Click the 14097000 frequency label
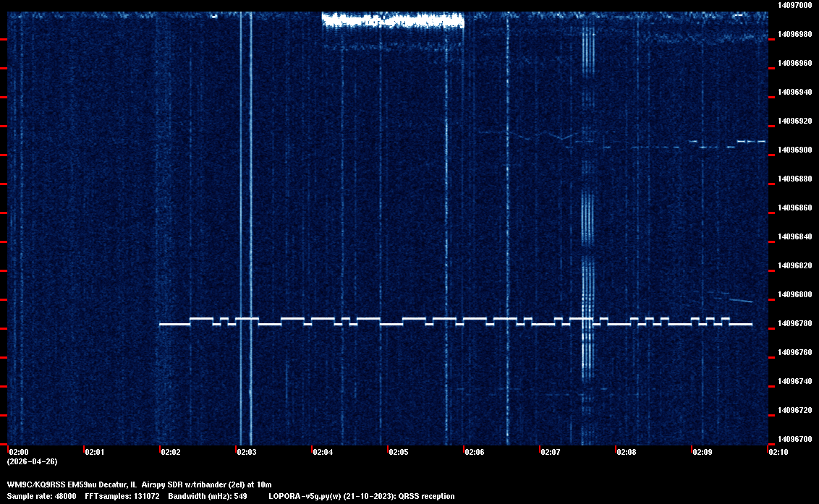Screen dimensions: 819x504 794,5
